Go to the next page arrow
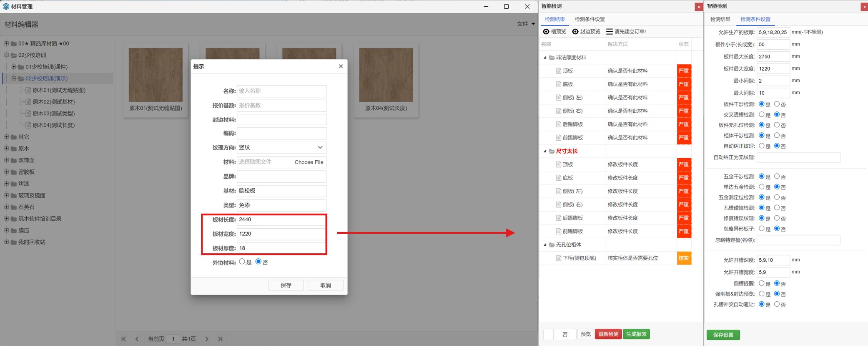Screen dimensions: 868x346 coord(207,339)
